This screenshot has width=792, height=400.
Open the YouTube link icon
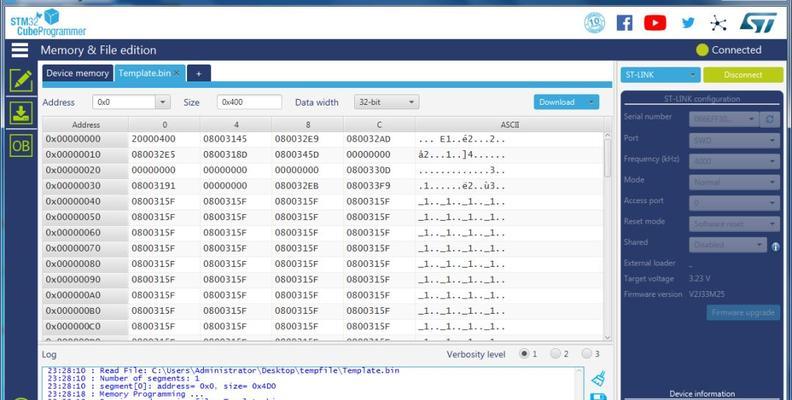pyautogui.click(x=655, y=23)
